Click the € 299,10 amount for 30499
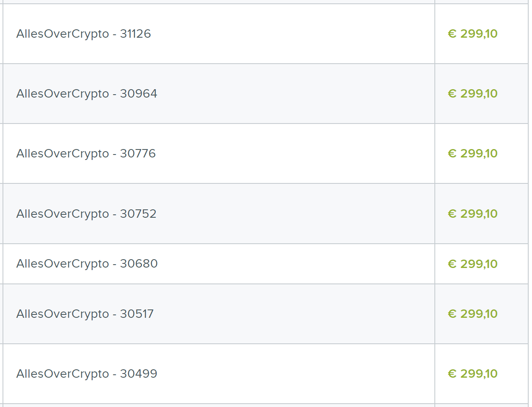This screenshot has height=407, width=532. point(473,374)
